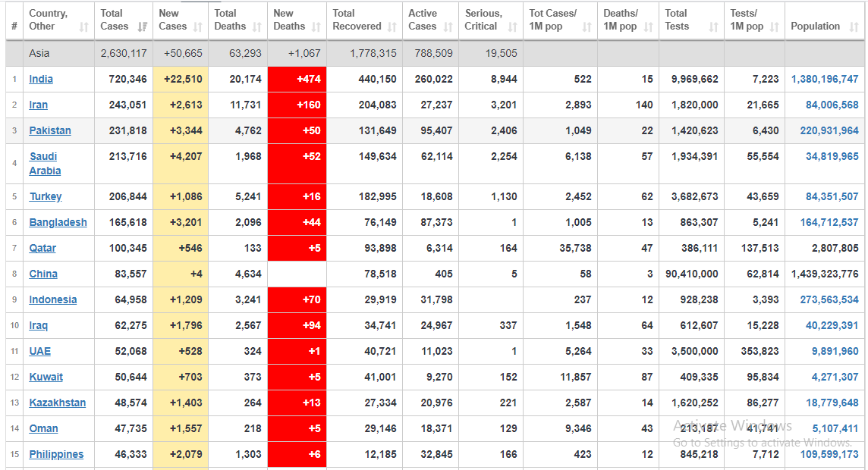Open Saudi Arabia population link 34,819,965
The image size is (868, 470).
832,156
